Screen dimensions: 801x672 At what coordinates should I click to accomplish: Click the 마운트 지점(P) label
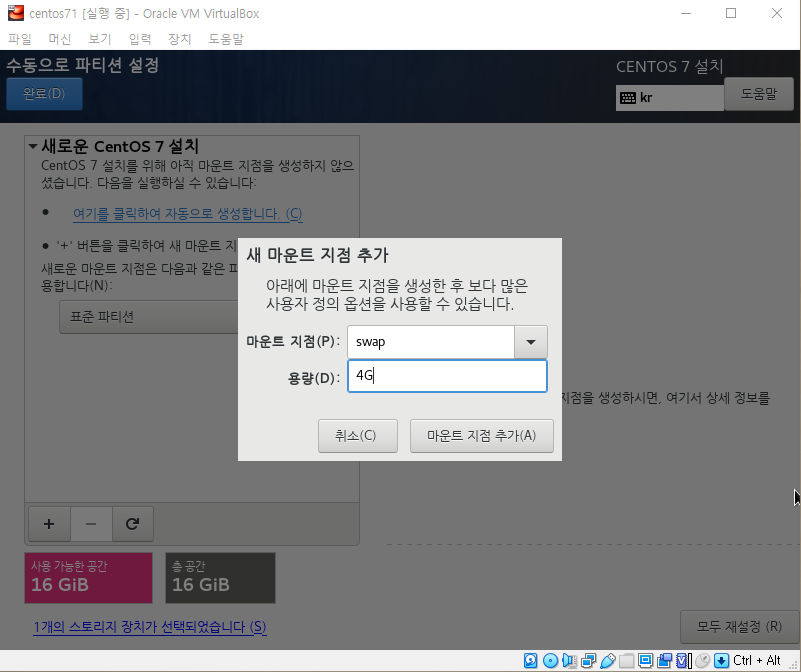[293, 341]
